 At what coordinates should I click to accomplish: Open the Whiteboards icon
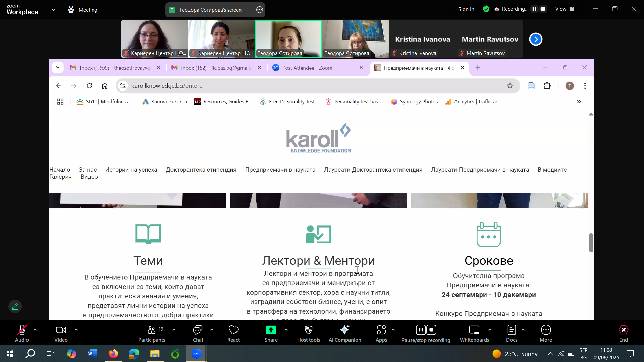coord(474,330)
